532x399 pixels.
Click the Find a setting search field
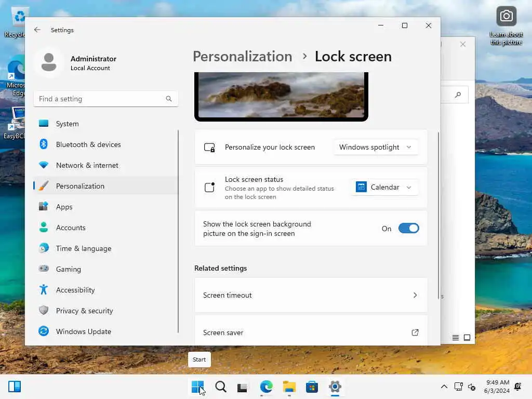point(105,99)
